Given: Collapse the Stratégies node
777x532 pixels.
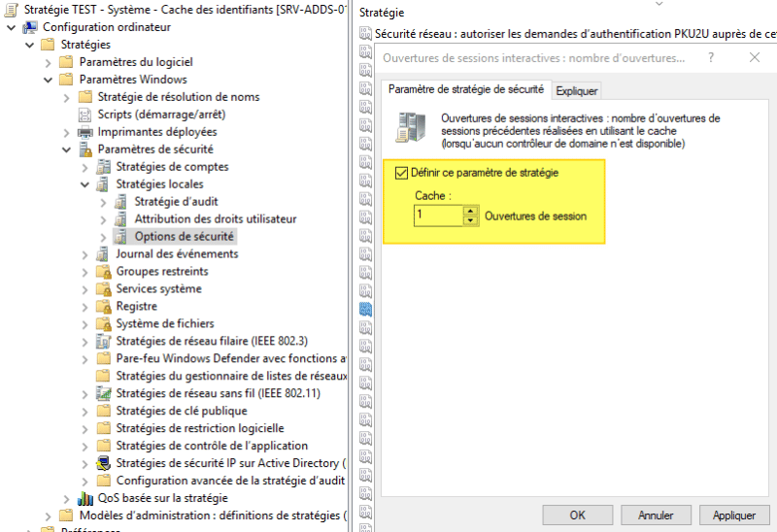Looking at the screenshot, I should 30,45.
